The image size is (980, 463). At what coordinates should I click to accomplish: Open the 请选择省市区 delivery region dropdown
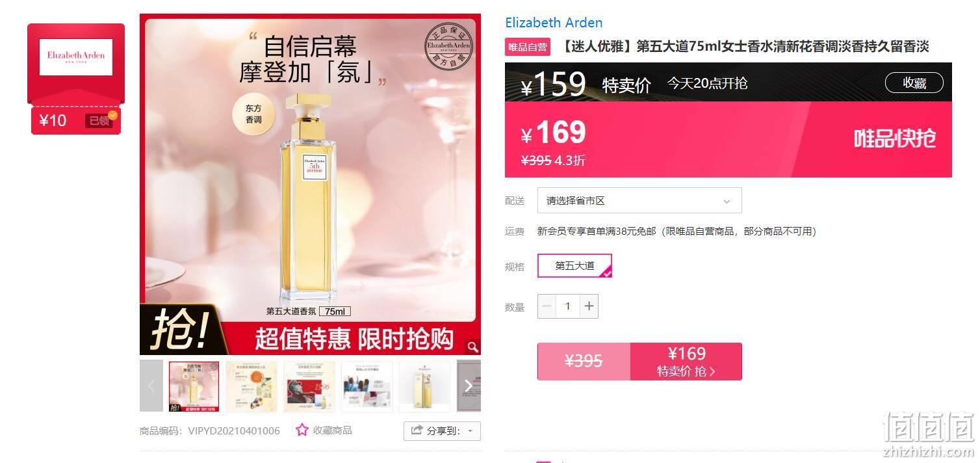coord(639,201)
